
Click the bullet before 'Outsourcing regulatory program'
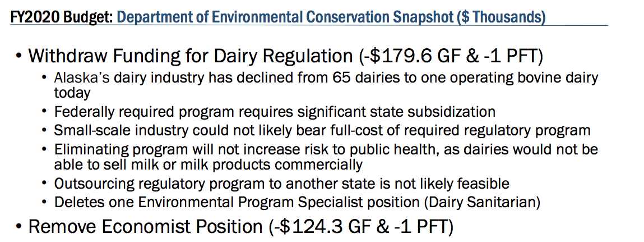(x=44, y=184)
